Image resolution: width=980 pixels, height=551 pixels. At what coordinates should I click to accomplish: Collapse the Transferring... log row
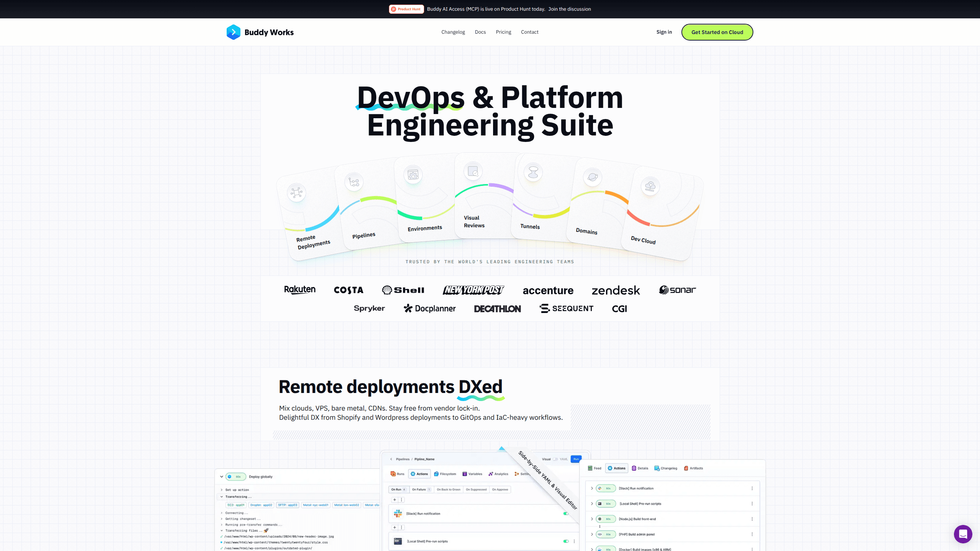click(x=221, y=497)
